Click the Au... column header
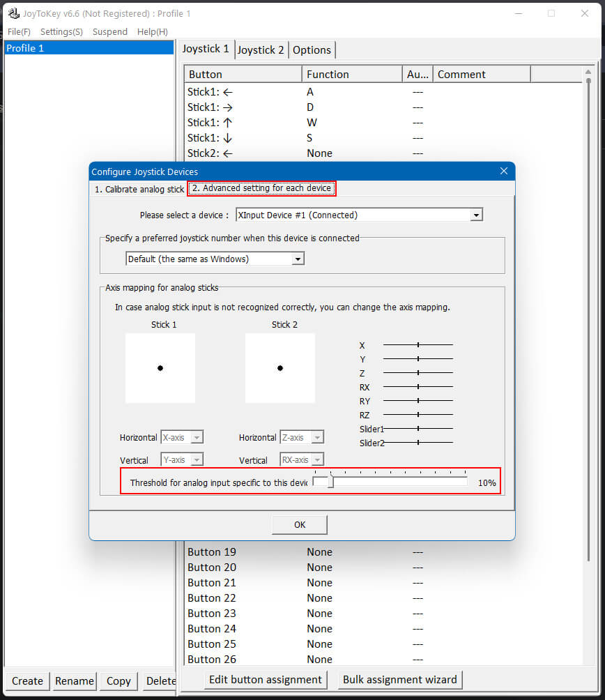Screen dimensions: 605x700 tap(418, 74)
